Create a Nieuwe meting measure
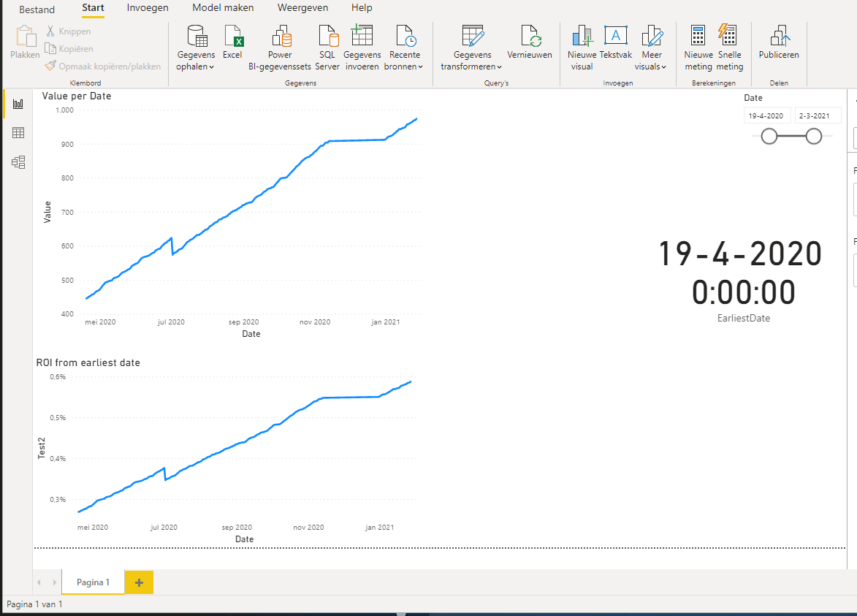The width and height of the screenshot is (857, 616). coord(698,48)
